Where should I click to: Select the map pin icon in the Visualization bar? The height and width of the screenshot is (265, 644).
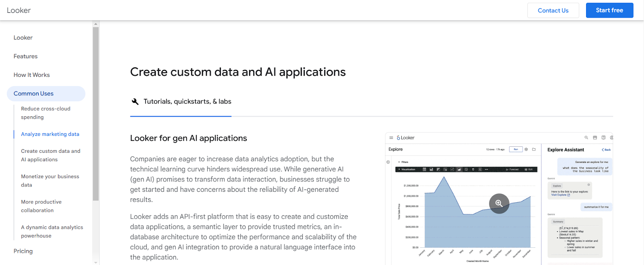(473, 169)
